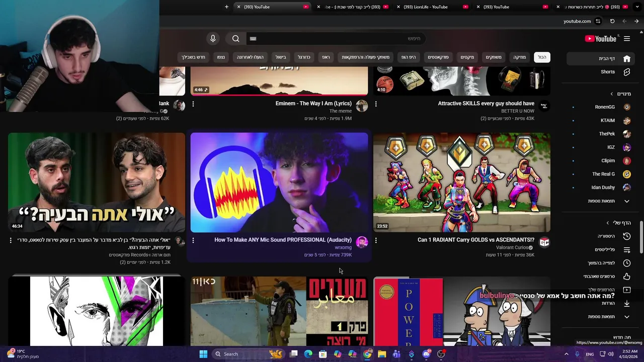Viewport: 644px width, 362px height.
Task: Select the מוזיקה filter chip
Action: (519, 57)
